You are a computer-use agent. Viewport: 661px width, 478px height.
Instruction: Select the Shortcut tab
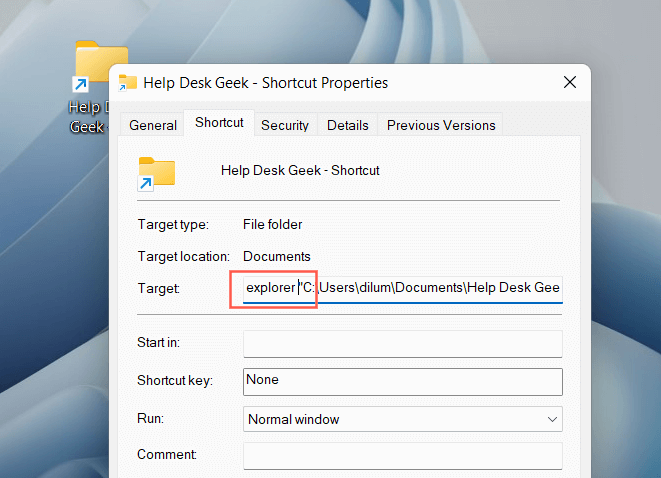tap(219, 123)
